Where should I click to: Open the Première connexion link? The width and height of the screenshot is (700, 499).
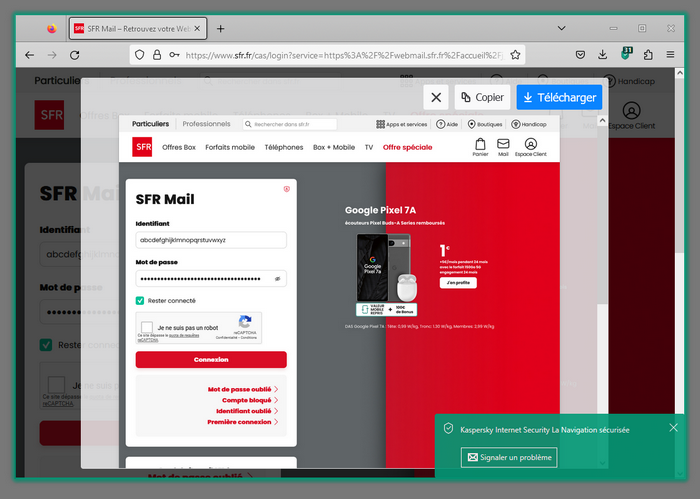pos(242,422)
